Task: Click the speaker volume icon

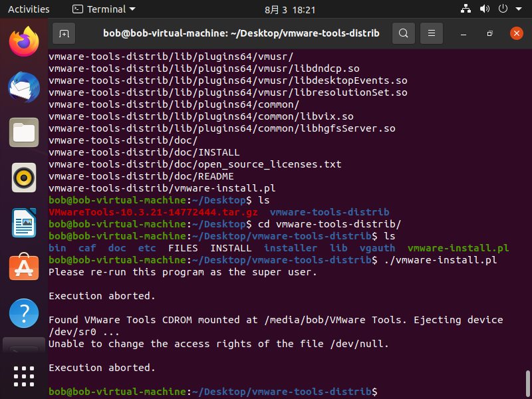Action: 483,9
